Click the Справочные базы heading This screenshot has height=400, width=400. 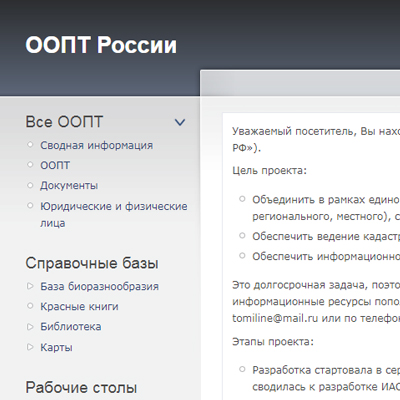coord(92,263)
